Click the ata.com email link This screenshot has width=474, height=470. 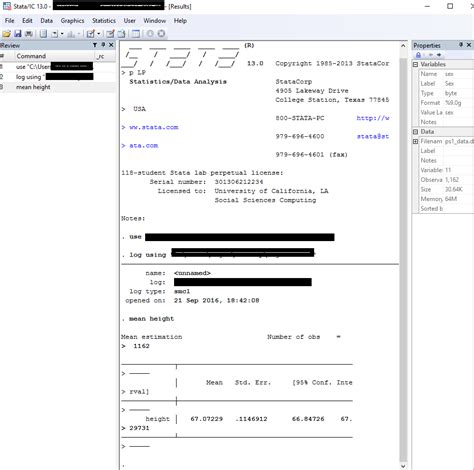point(144,146)
